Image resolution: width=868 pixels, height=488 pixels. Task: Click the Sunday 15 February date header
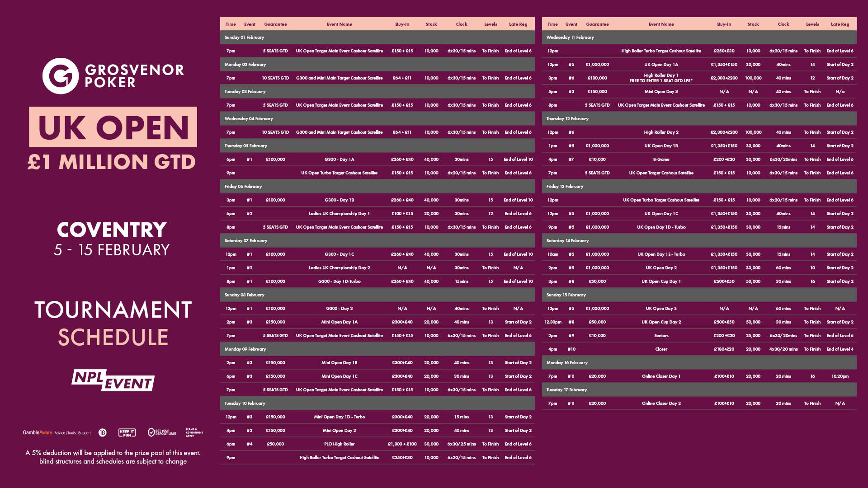[566, 295]
